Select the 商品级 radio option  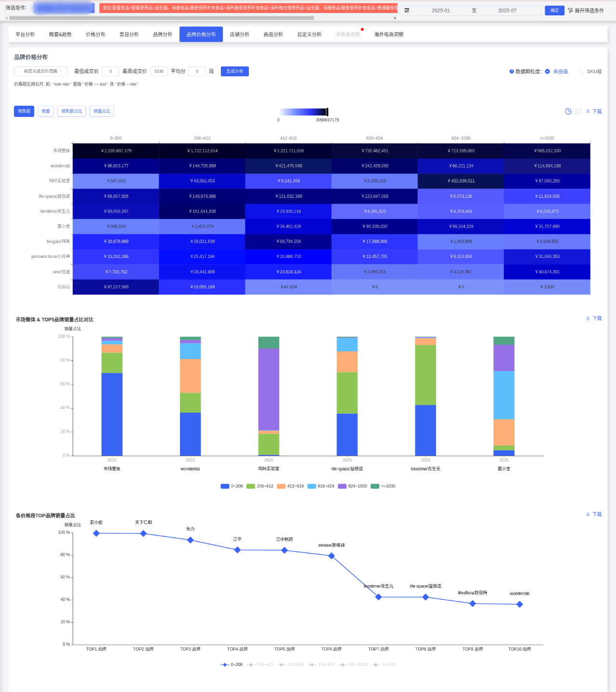[547, 72]
